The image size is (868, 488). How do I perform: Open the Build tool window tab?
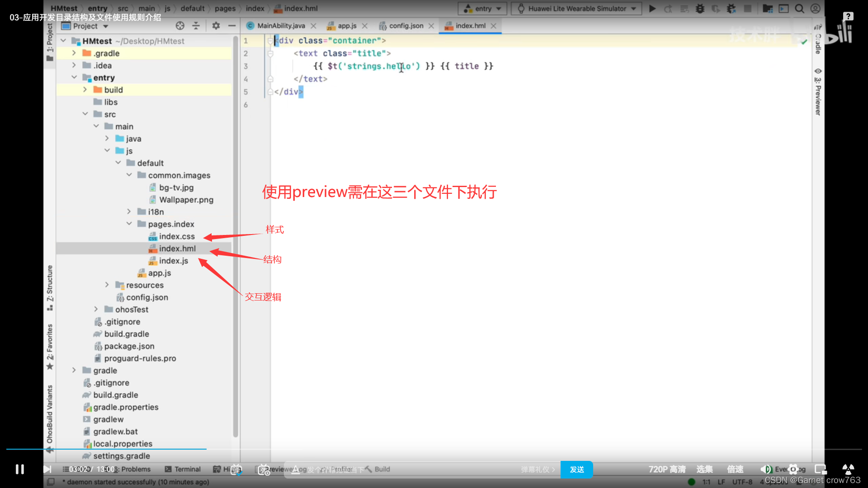378,469
